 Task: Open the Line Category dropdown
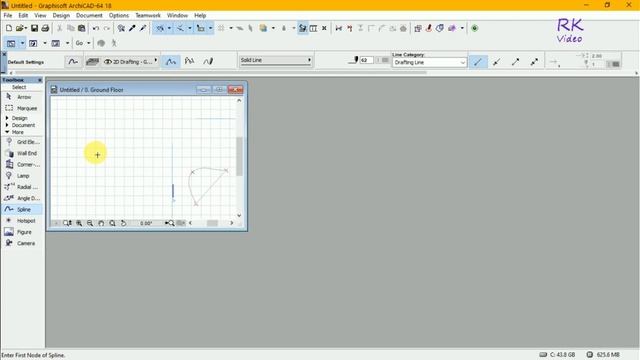429,62
